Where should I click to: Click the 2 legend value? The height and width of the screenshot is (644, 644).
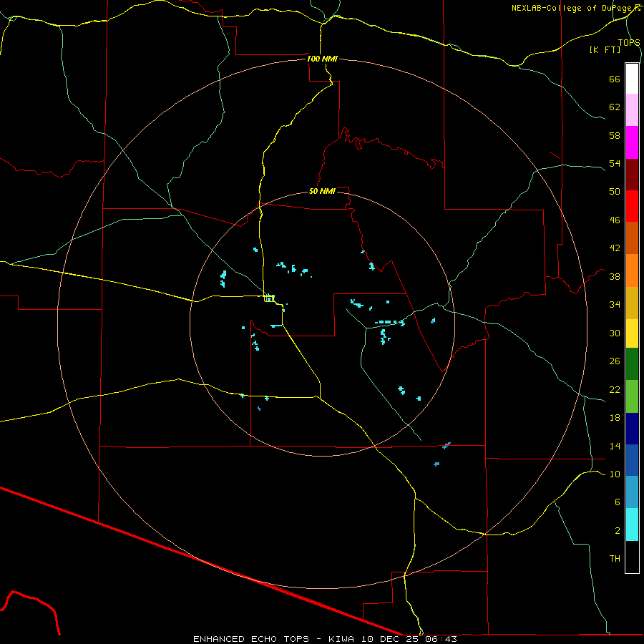point(618,531)
